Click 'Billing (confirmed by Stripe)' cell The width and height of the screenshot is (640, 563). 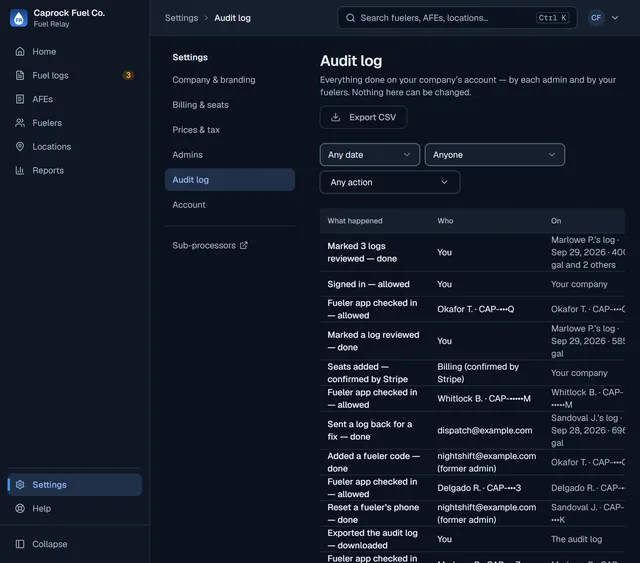click(478, 373)
